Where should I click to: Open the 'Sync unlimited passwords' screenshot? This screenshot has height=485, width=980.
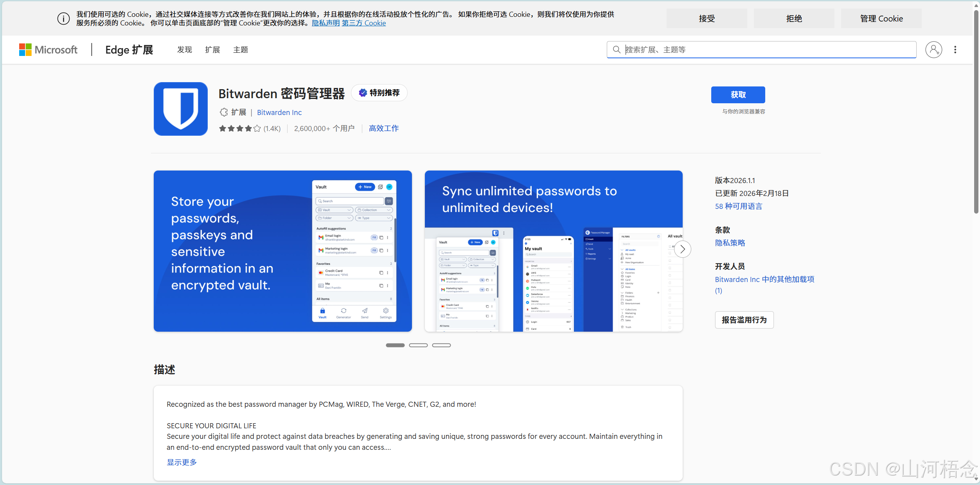point(554,251)
